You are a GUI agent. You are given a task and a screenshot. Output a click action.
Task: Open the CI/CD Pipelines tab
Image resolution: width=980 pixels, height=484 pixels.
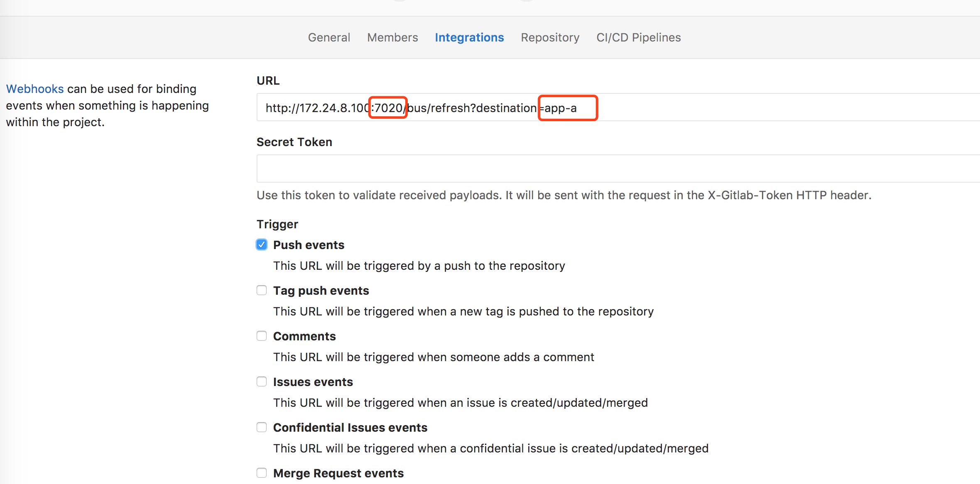pos(638,37)
